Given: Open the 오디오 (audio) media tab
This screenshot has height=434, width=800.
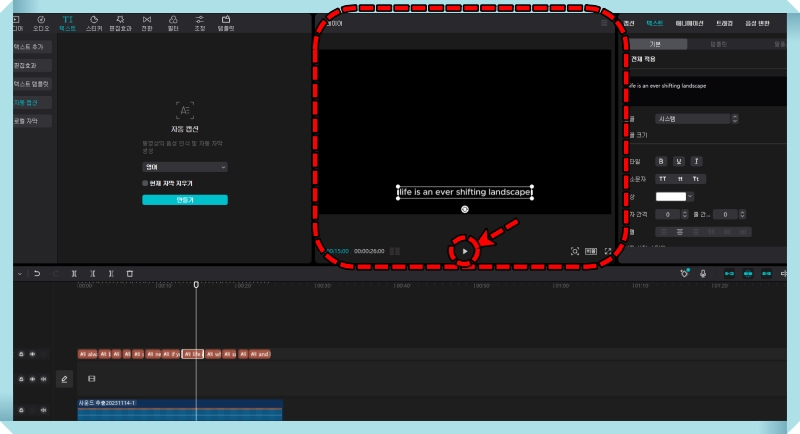Looking at the screenshot, I should coord(41,23).
